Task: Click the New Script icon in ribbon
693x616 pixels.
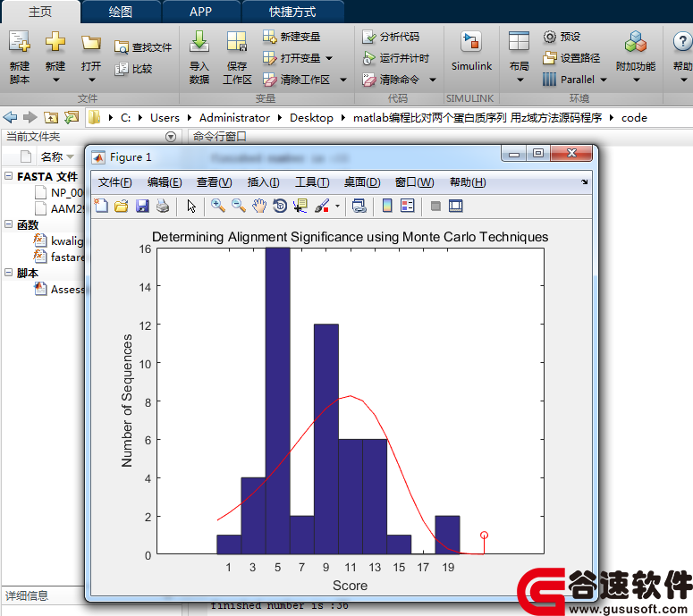Action: click(x=20, y=42)
